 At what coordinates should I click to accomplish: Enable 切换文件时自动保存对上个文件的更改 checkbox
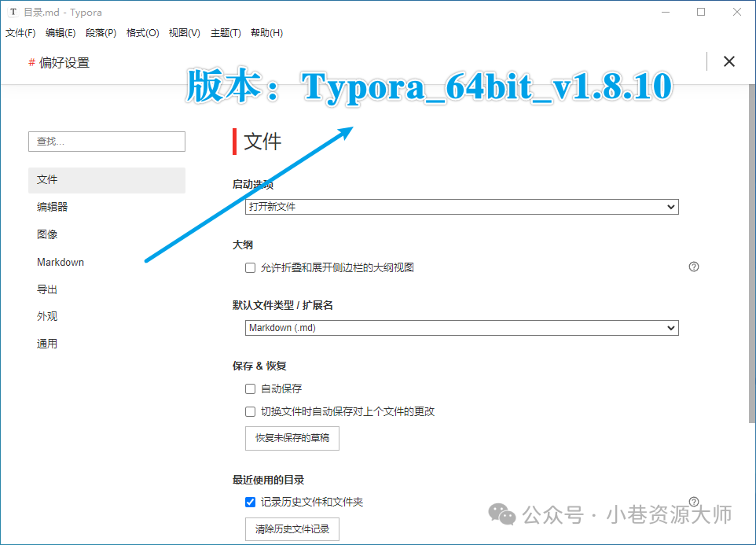pos(250,411)
